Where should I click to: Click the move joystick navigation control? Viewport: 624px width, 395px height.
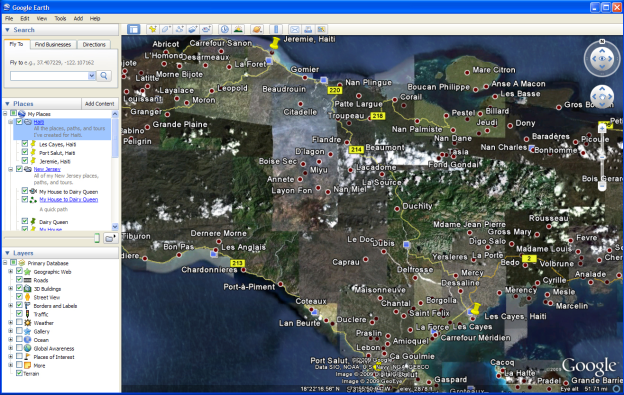602,97
